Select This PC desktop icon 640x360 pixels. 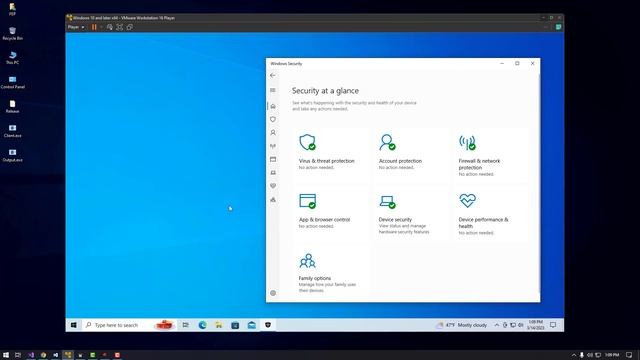13,58
